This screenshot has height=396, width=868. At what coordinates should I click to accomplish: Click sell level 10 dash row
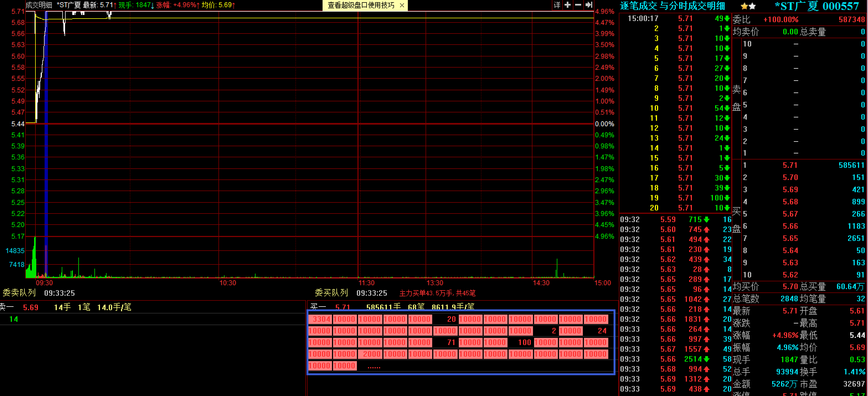[x=804, y=44]
